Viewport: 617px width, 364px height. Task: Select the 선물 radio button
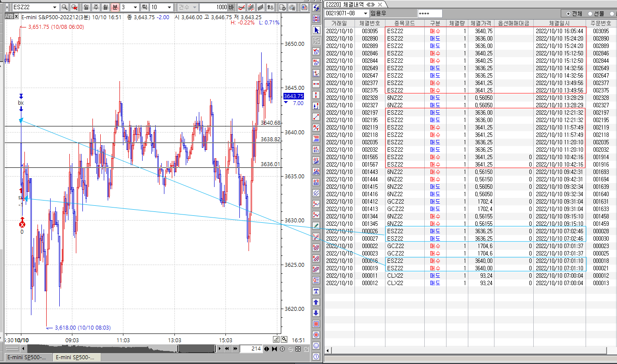[590, 14]
